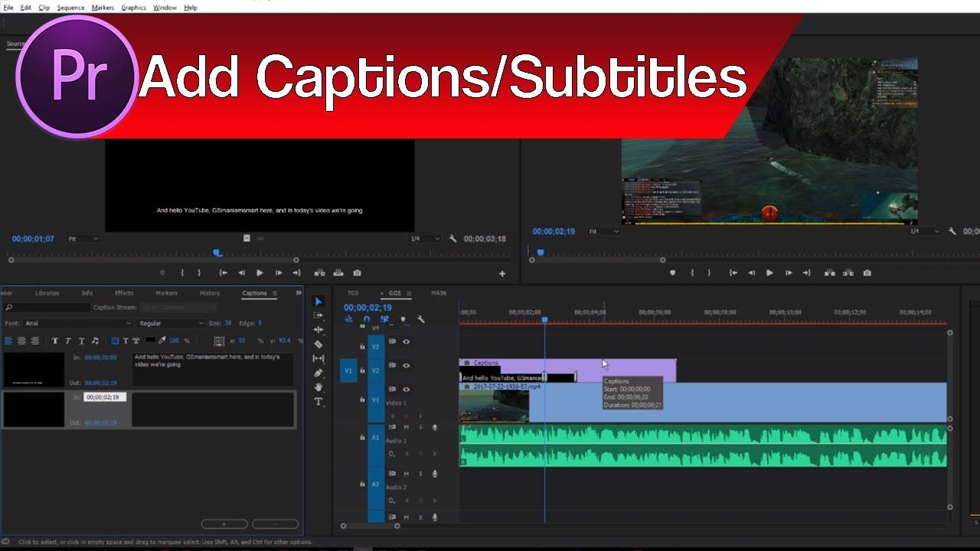The image size is (980, 551).
Task: Toggle V3 track output eye
Action: pyautogui.click(x=407, y=341)
